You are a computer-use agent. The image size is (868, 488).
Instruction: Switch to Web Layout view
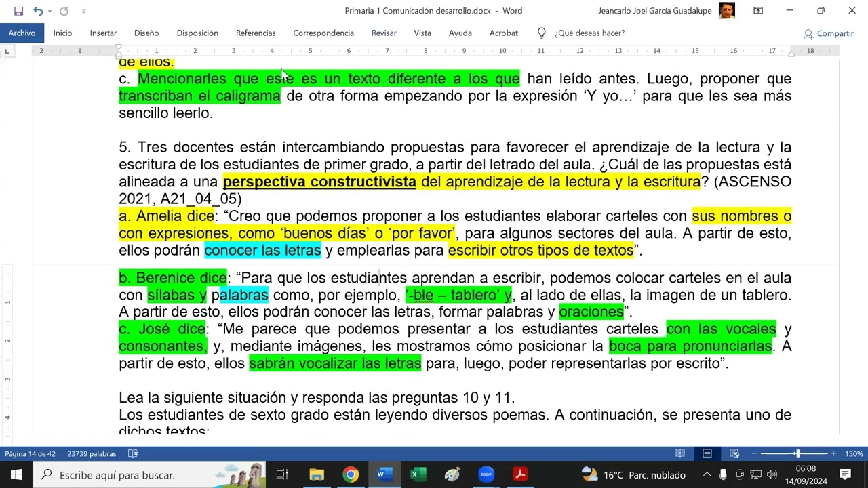point(734,453)
